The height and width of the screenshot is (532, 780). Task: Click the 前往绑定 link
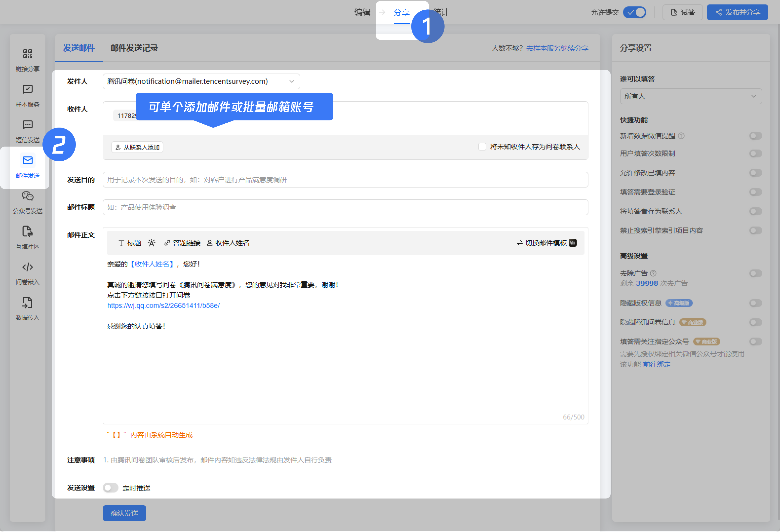657,364
